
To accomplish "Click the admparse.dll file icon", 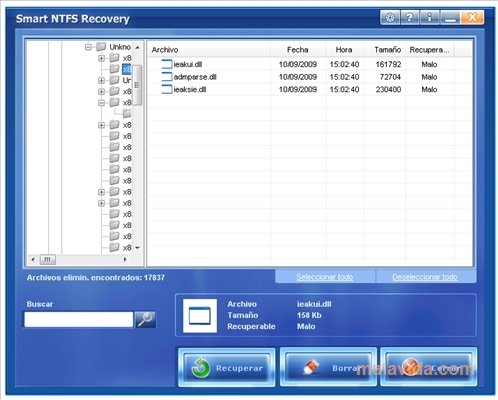I will [x=167, y=77].
